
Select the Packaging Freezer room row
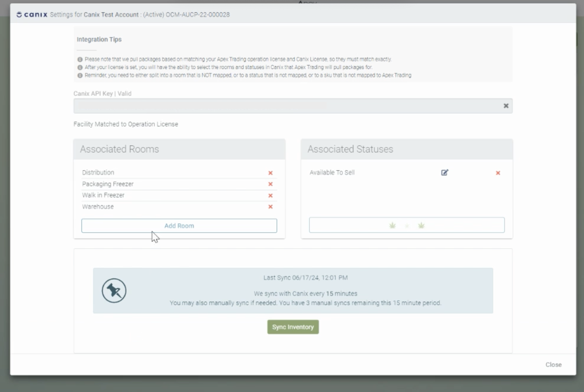[x=179, y=184]
